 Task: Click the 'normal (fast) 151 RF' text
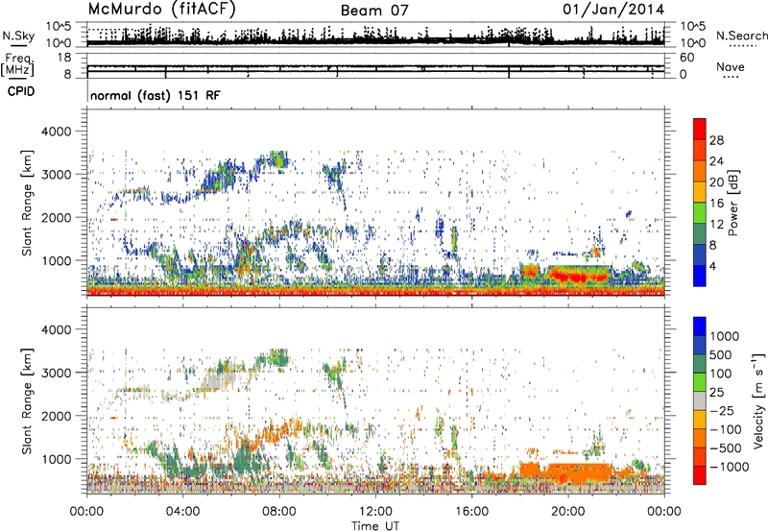pyautogui.click(x=156, y=95)
